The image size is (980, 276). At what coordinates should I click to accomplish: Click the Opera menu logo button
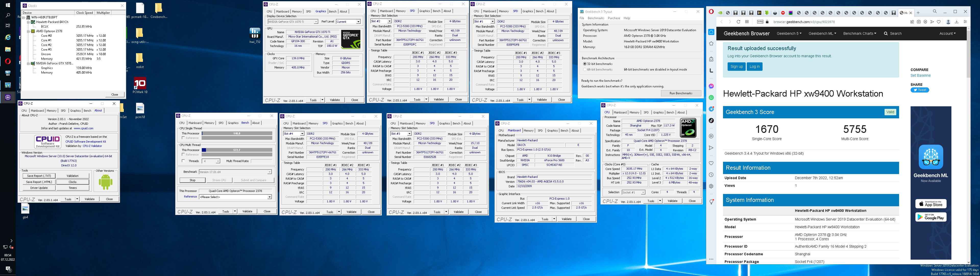(x=711, y=12)
